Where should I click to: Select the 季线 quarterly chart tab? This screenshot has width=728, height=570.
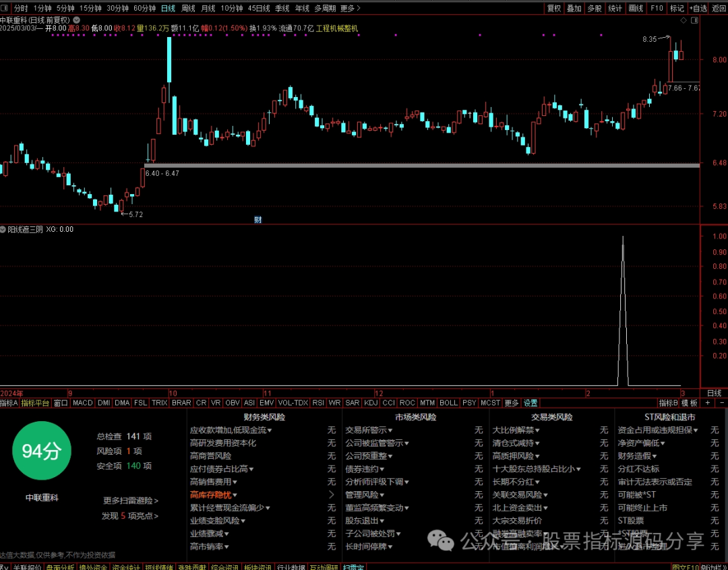(x=282, y=8)
